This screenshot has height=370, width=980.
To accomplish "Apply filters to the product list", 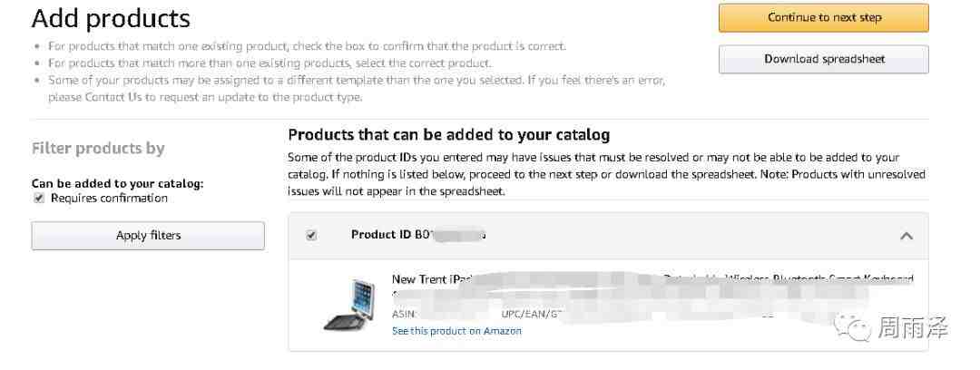I will coord(148,236).
